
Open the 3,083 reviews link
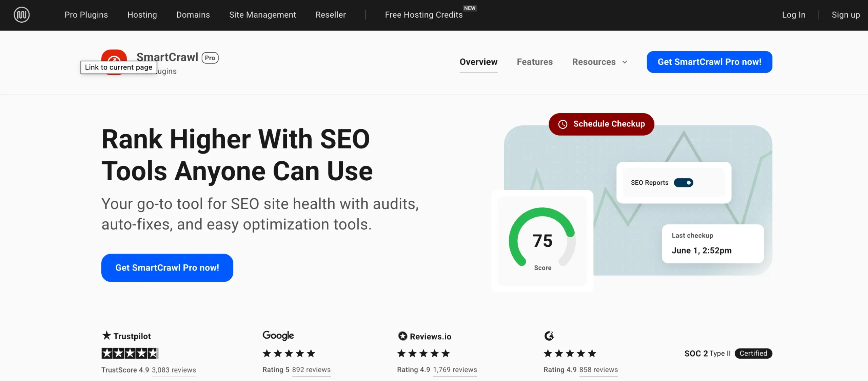[174, 370]
